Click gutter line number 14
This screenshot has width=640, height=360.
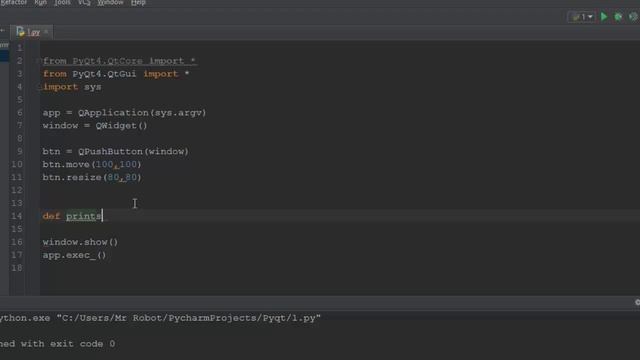17,216
